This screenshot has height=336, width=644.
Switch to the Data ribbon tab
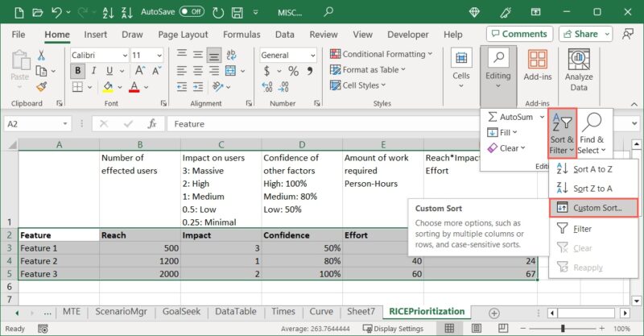pos(285,35)
